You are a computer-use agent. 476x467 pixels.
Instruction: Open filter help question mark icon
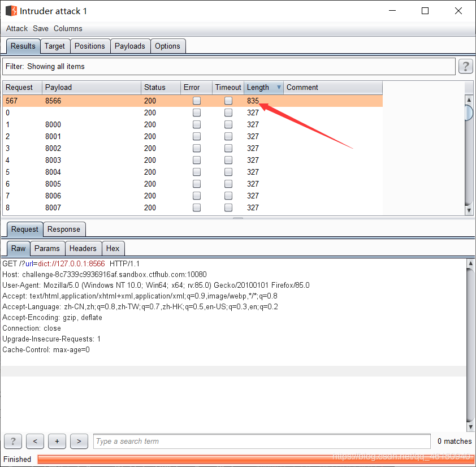[x=466, y=67]
